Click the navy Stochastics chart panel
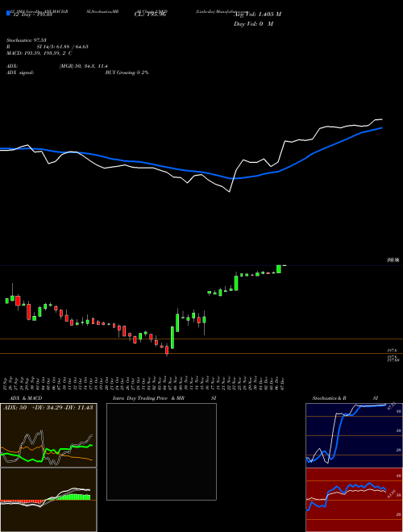The height and width of the screenshot is (532, 403). click(354, 435)
